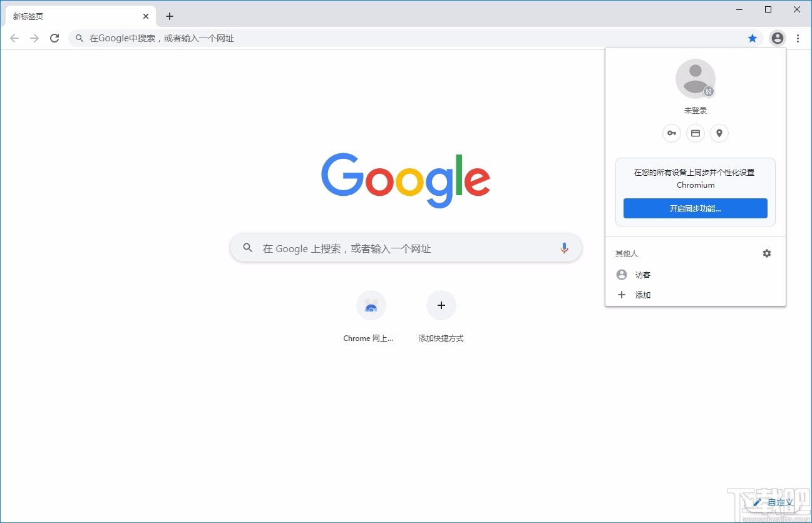Open the Chromium three-dot menu

pos(798,38)
